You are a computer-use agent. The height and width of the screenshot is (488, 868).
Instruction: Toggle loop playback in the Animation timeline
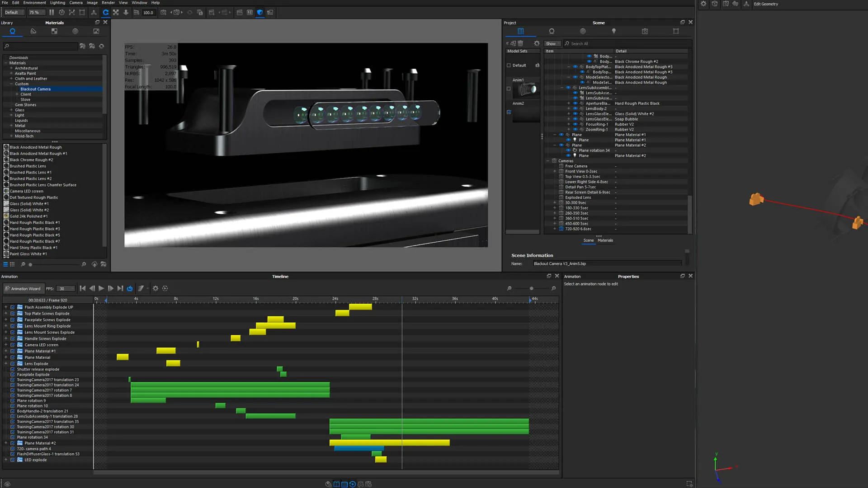130,288
